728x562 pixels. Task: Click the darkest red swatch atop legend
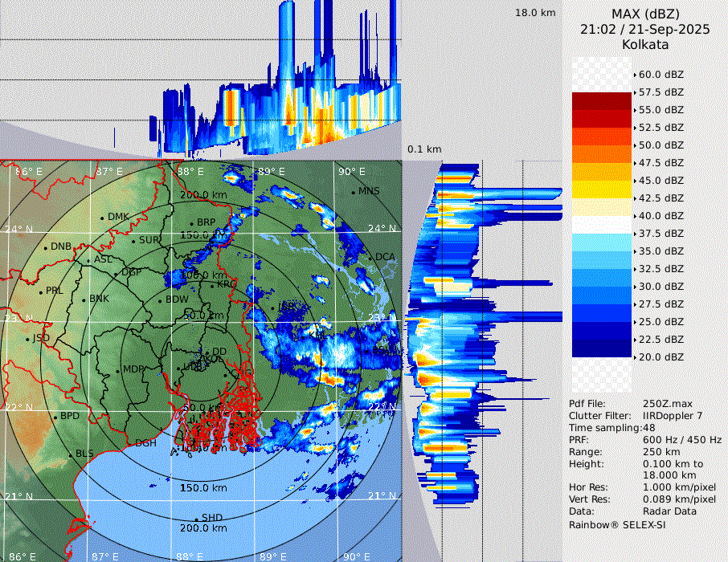click(x=602, y=100)
